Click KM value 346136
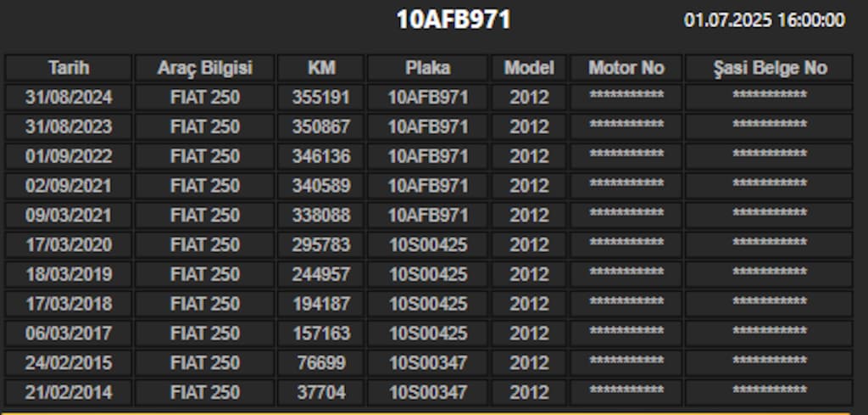Screen dimensions: 868x415 click(321, 156)
